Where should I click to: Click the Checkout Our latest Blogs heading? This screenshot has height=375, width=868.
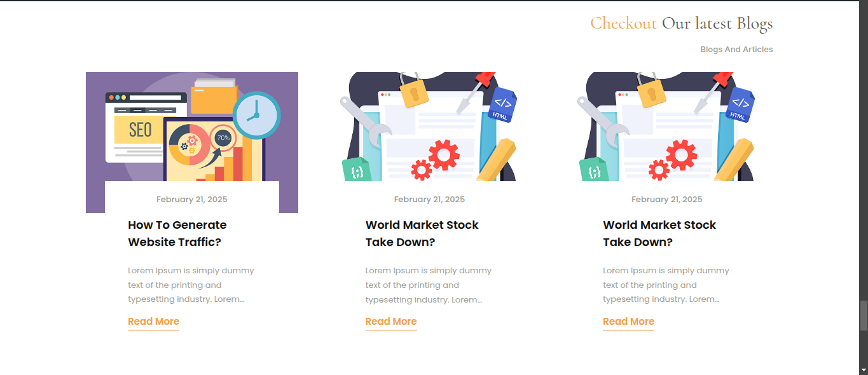pyautogui.click(x=682, y=24)
